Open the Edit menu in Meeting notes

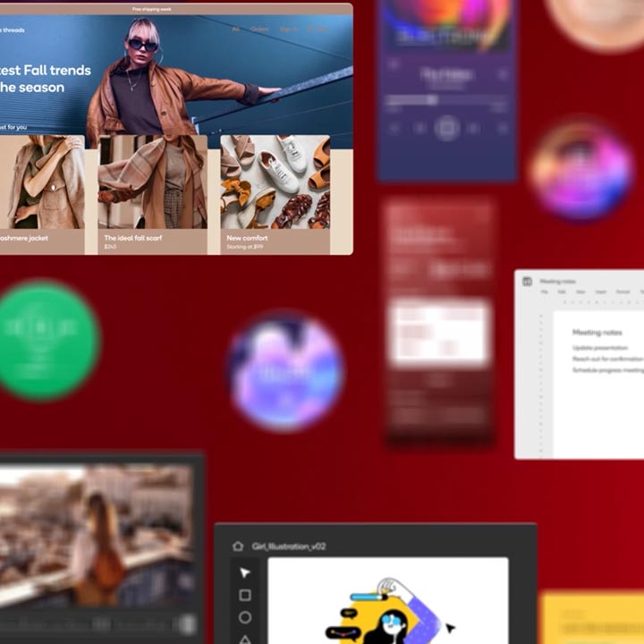point(562,292)
